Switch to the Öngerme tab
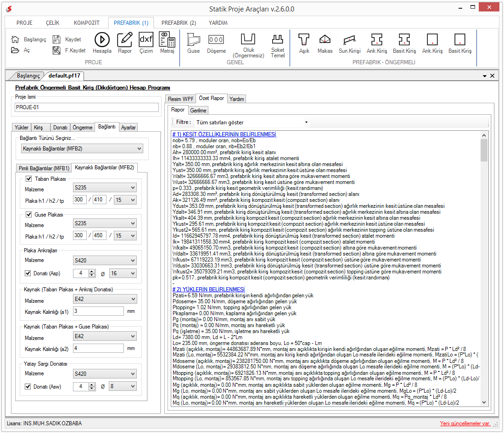Screen dimensions: 504x434 (x=82, y=128)
